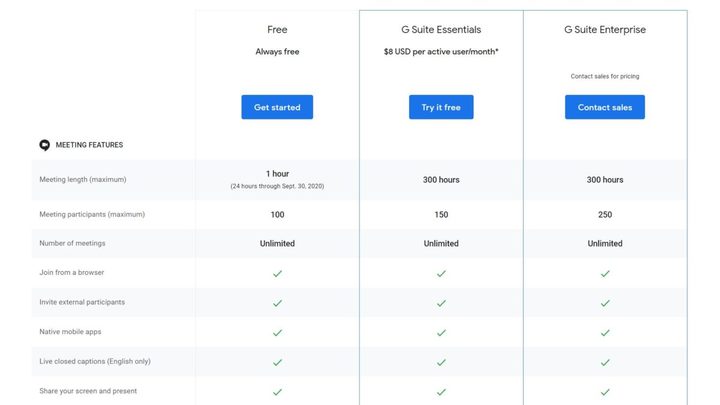The image size is (720, 405).
Task: Click the Get started button
Action: pos(277,107)
